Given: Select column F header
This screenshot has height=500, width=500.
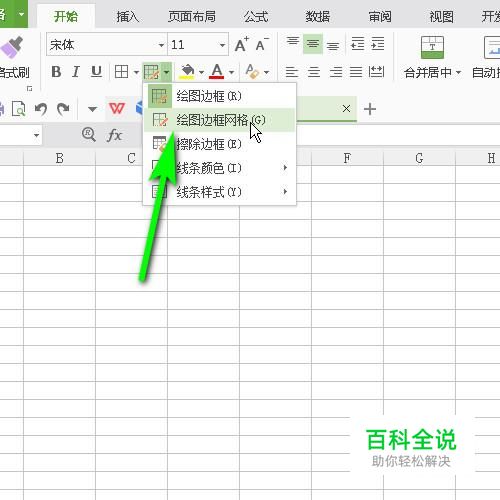Looking at the screenshot, I should click(347, 158).
